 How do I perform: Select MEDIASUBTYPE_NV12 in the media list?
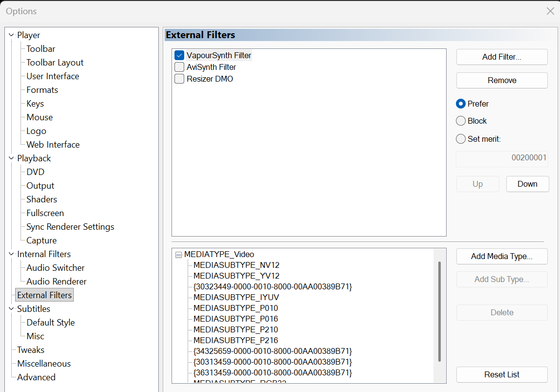pyautogui.click(x=236, y=265)
